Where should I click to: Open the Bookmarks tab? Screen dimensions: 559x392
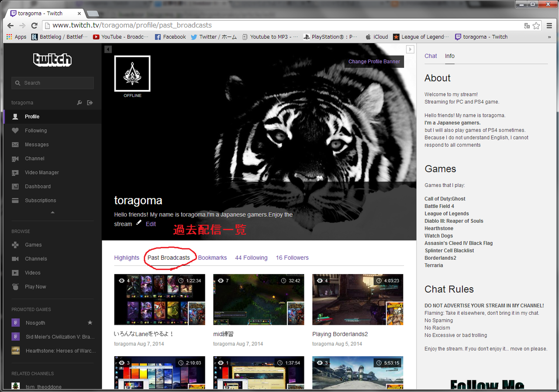click(212, 258)
